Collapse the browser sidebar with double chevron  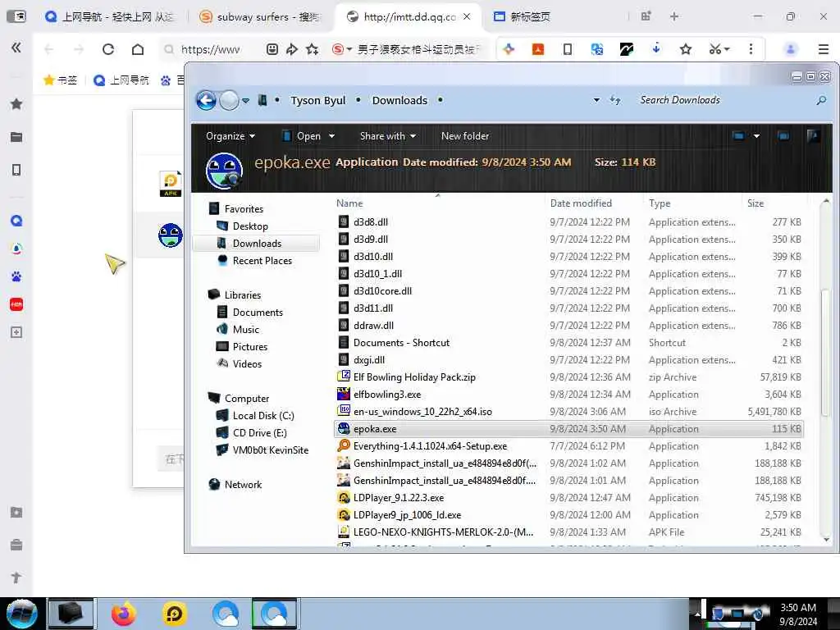[x=16, y=48]
